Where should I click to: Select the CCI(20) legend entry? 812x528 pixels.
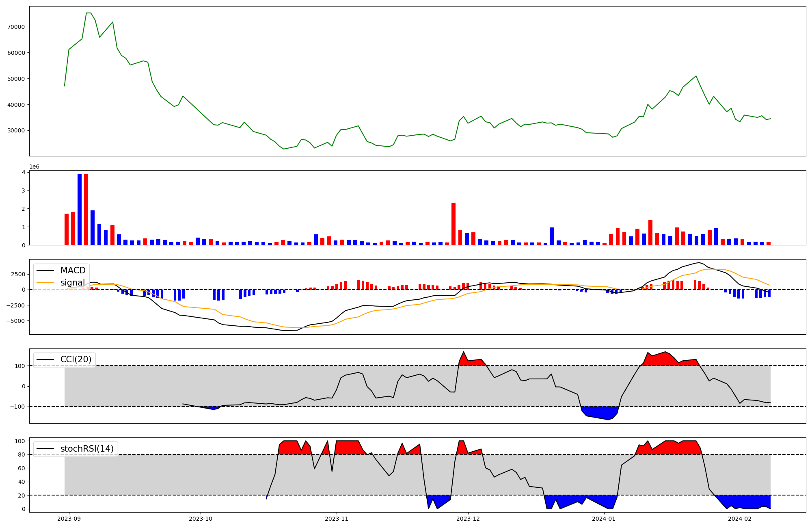click(x=76, y=359)
